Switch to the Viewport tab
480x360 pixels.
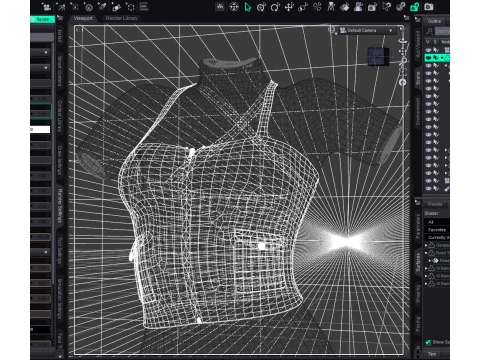point(83,18)
